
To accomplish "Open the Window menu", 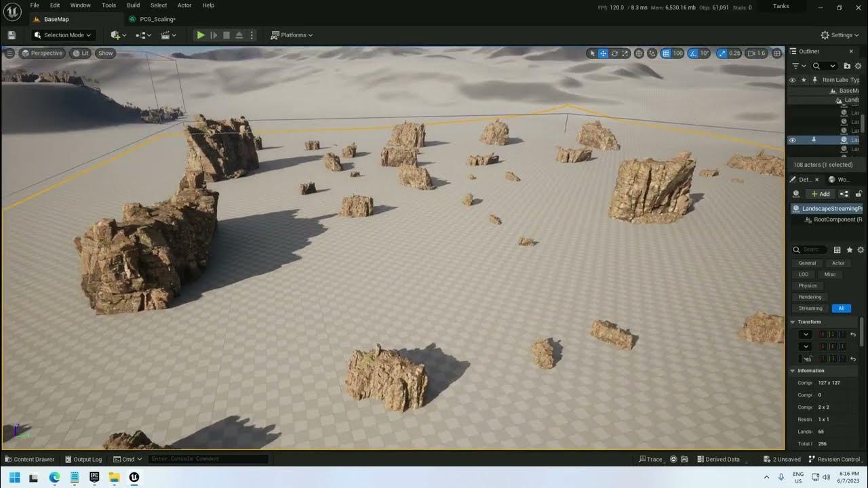I will (81, 5).
